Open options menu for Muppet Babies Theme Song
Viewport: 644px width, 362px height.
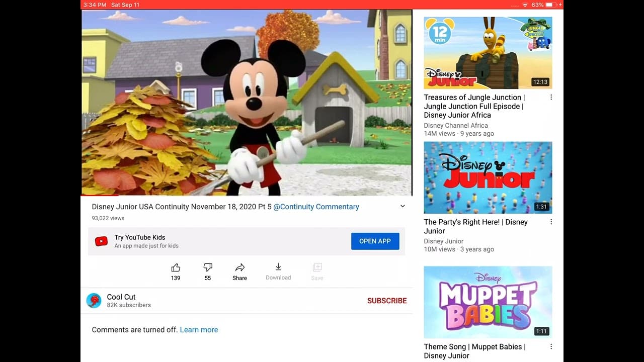tap(551, 346)
